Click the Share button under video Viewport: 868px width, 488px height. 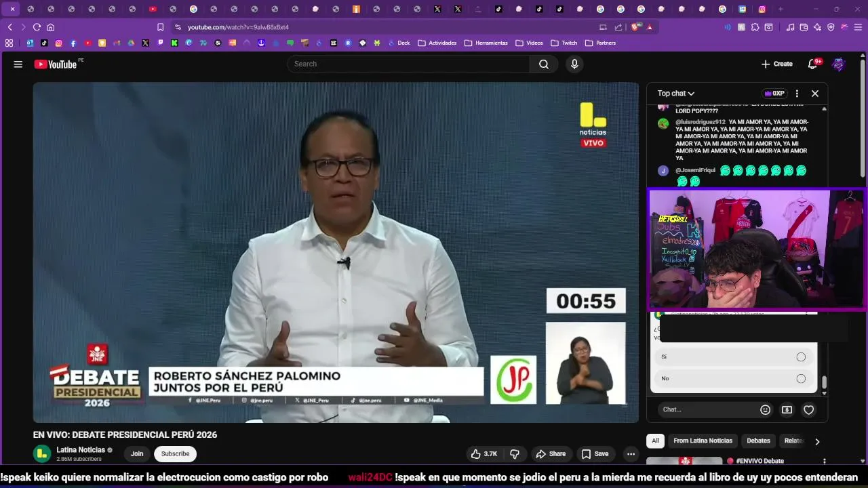click(x=550, y=454)
